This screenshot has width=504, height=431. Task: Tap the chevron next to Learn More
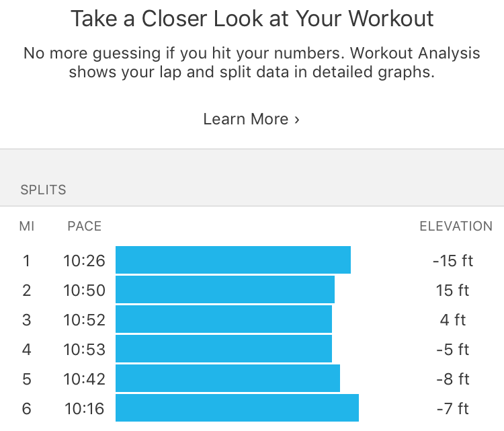coord(297,120)
